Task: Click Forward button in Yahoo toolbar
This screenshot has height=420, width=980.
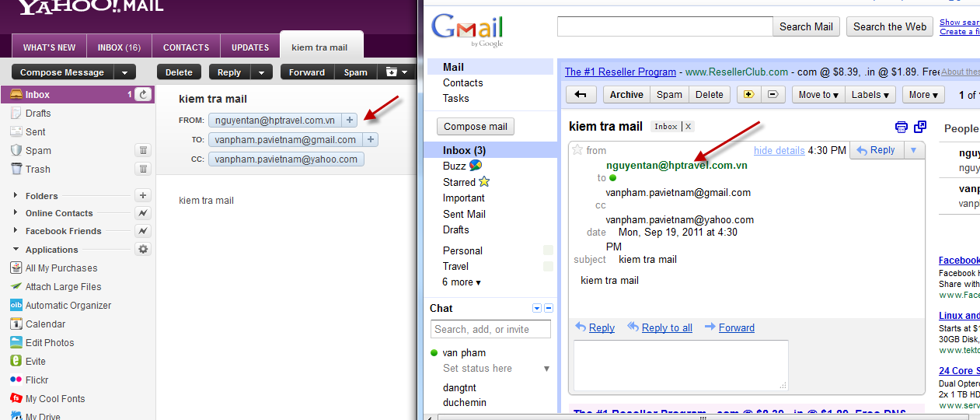Action: [x=307, y=72]
